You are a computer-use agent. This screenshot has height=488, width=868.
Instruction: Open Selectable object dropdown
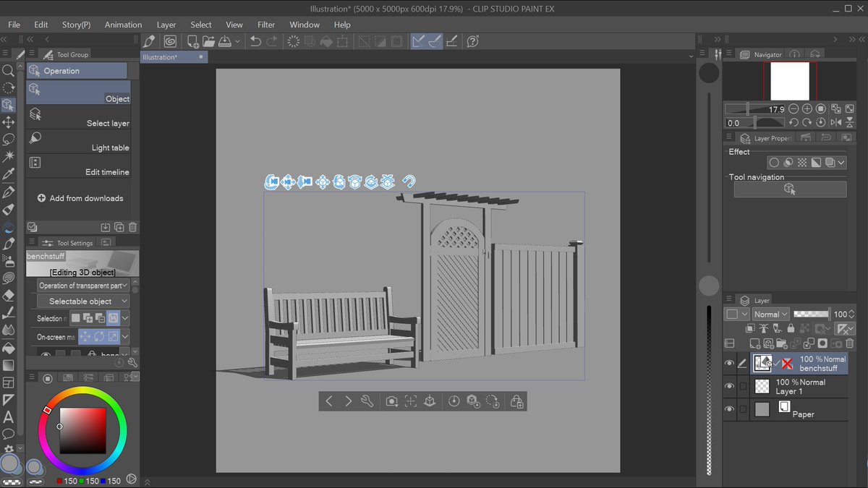(82, 301)
